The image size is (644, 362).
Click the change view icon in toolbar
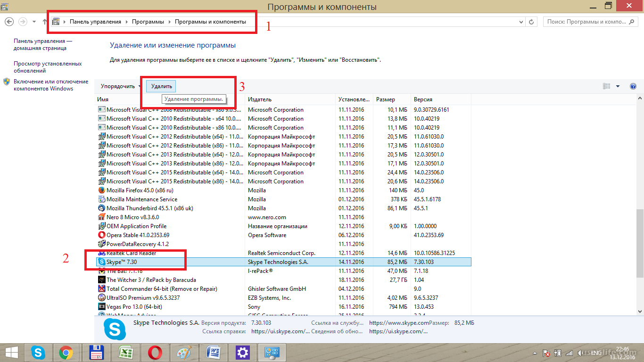pyautogui.click(x=606, y=86)
